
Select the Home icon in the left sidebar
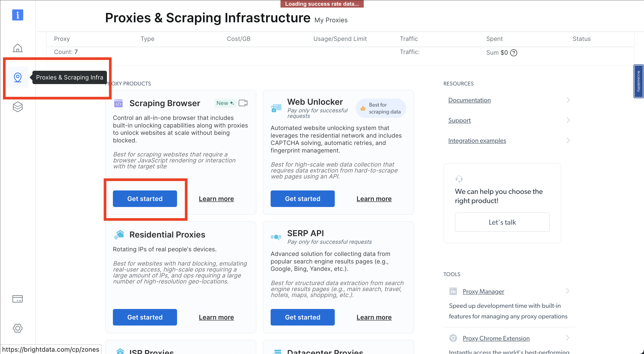coord(17,48)
